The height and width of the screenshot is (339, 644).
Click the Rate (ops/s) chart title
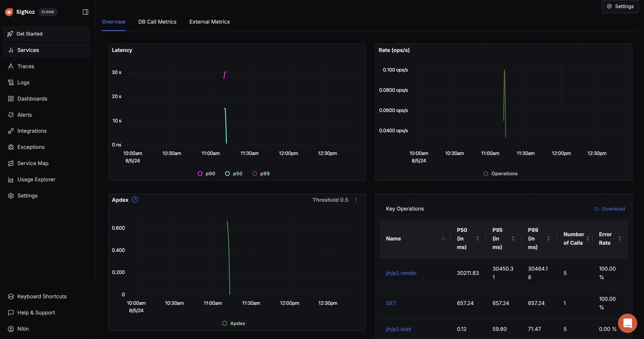point(394,50)
